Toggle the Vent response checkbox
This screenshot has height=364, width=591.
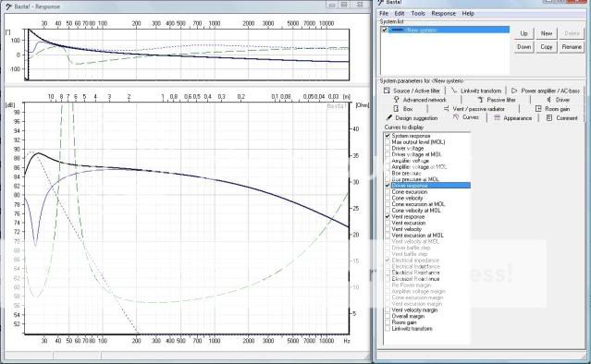tap(388, 217)
